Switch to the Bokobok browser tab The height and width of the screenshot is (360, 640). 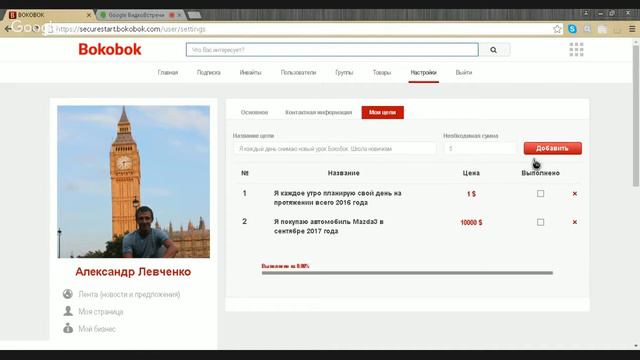(x=49, y=15)
